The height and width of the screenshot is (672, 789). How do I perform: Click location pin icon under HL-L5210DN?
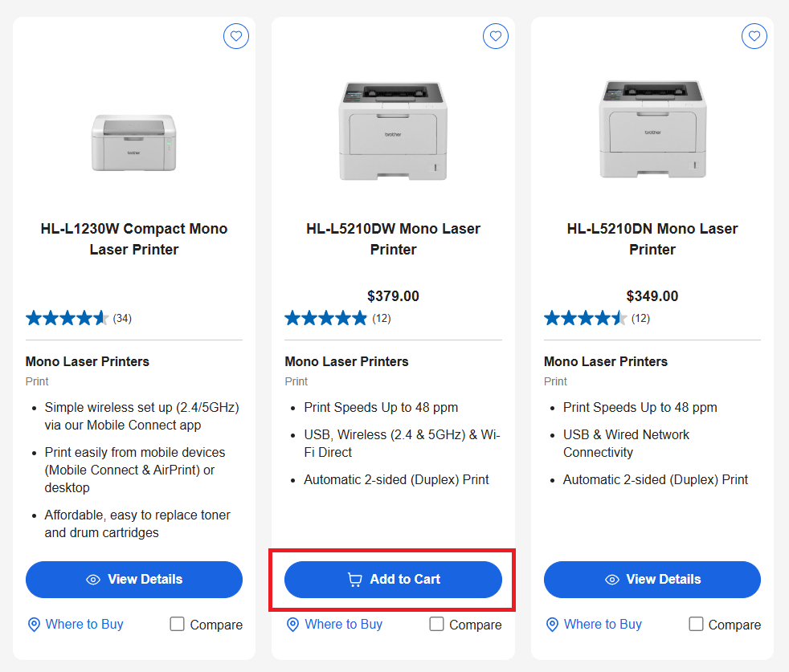coord(552,625)
